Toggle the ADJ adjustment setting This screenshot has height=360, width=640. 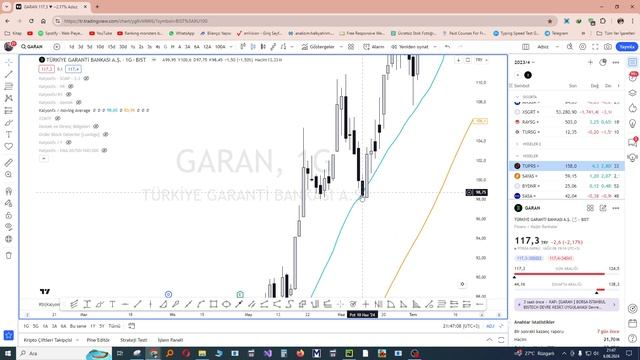(x=490, y=326)
